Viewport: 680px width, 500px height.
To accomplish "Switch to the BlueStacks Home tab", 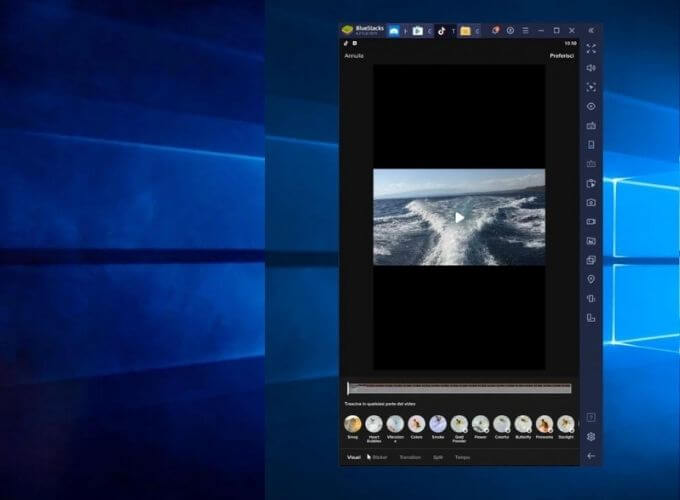I will (x=395, y=31).
